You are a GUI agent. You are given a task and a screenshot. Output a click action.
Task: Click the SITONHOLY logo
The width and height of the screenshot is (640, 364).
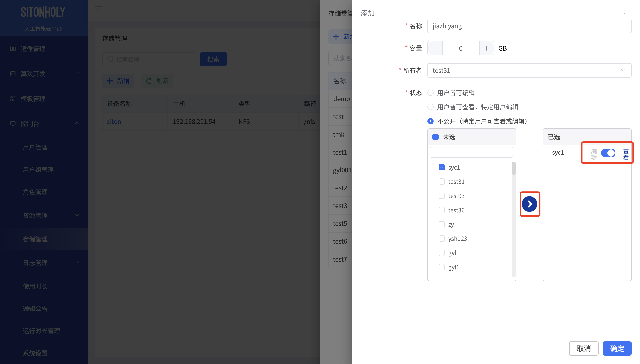pyautogui.click(x=43, y=12)
